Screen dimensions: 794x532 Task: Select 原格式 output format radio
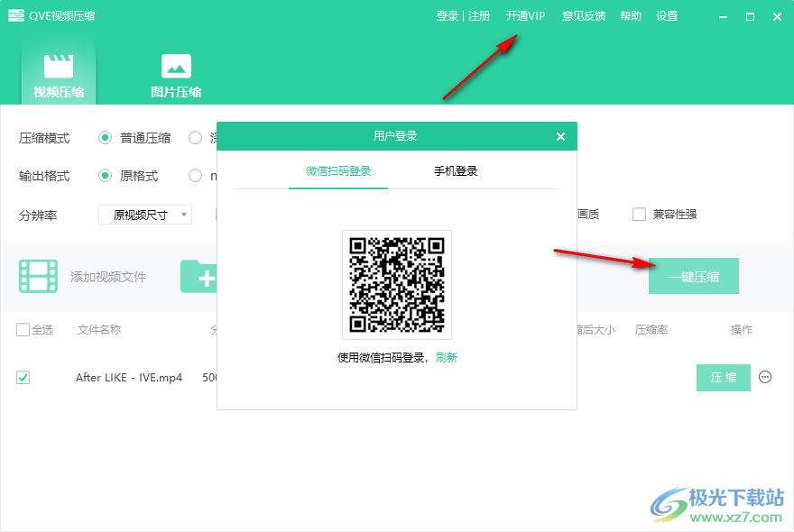(x=105, y=176)
